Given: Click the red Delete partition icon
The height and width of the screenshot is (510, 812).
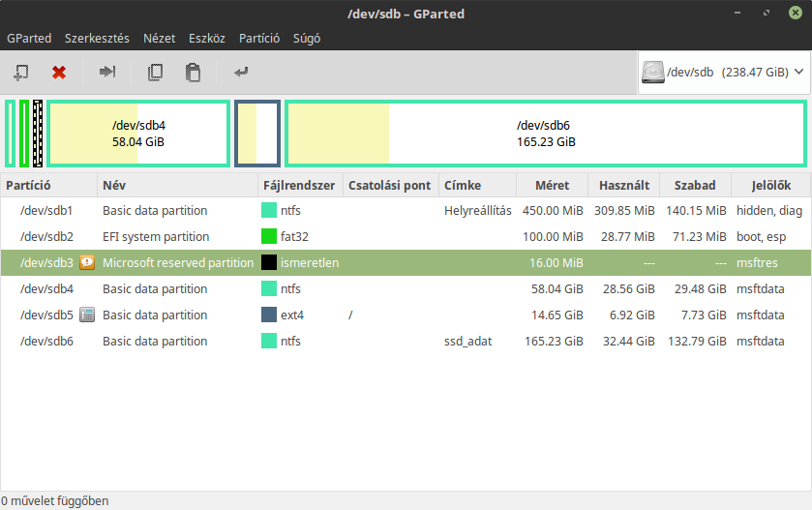Looking at the screenshot, I should pyautogui.click(x=59, y=72).
